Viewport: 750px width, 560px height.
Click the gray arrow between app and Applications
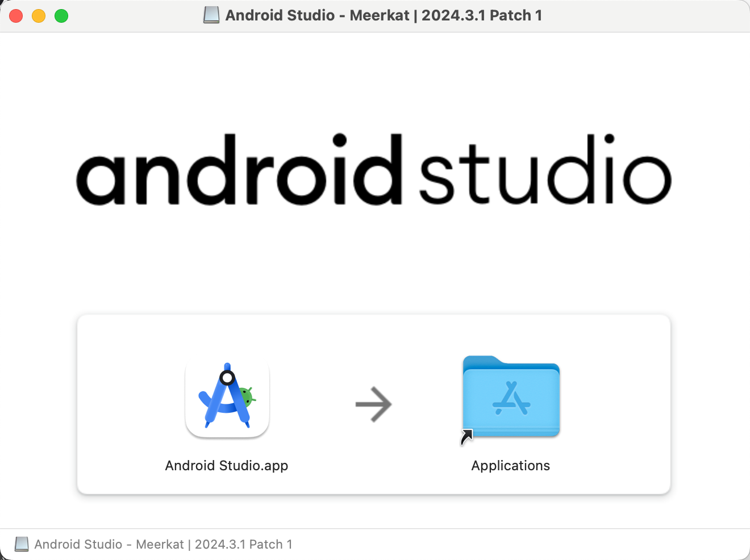coord(373,404)
